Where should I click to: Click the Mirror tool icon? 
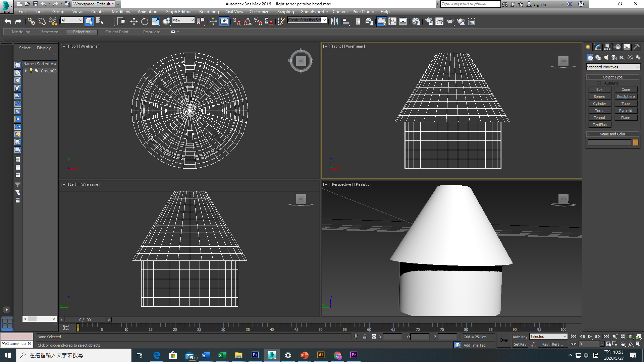334,21
